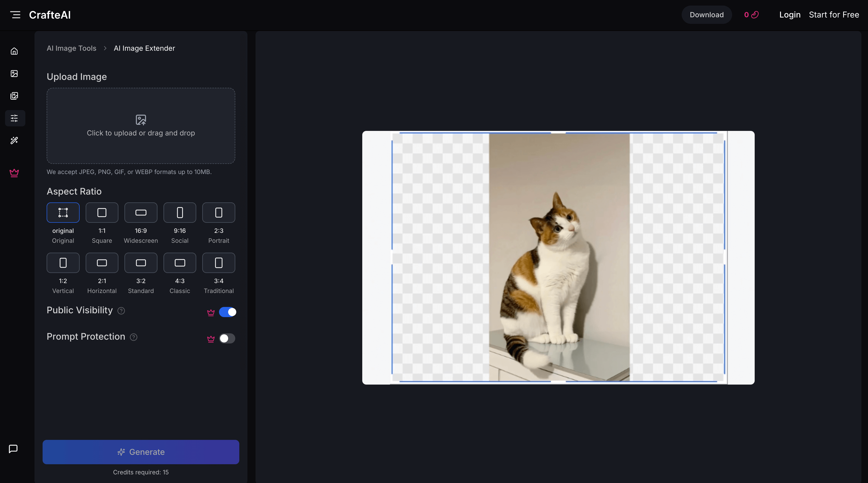Enable Public Visibility

(x=228, y=312)
